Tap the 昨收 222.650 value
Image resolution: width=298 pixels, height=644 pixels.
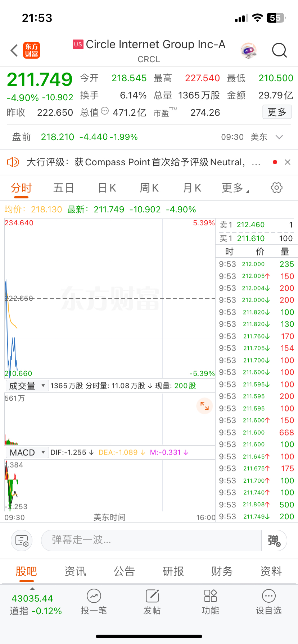point(55,112)
